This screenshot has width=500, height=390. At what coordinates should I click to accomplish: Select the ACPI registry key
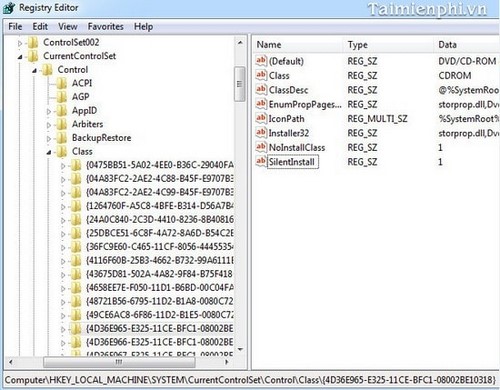point(82,83)
